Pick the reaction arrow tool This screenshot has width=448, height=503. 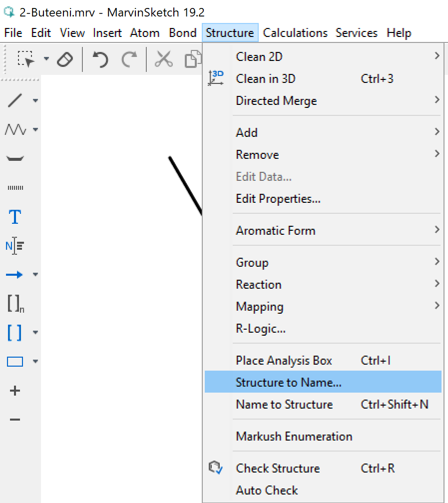pyautogui.click(x=15, y=274)
